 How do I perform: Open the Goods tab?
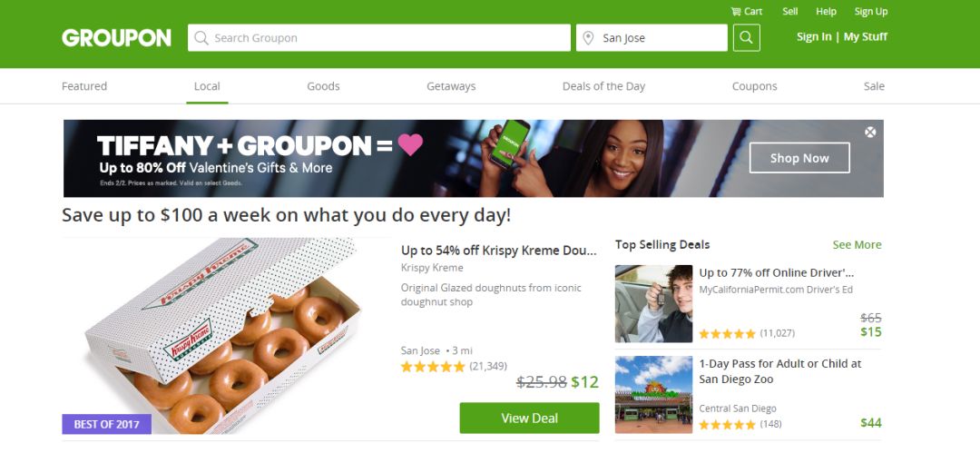323,86
